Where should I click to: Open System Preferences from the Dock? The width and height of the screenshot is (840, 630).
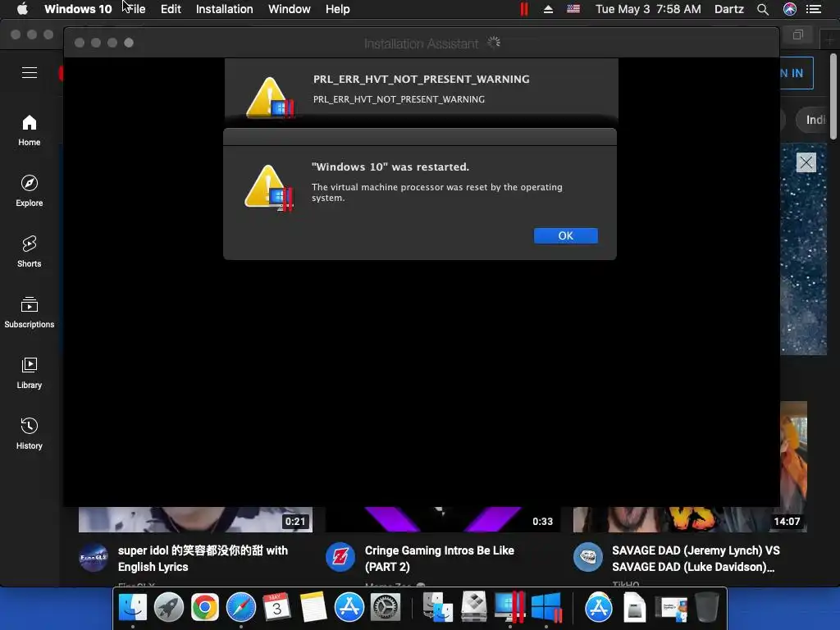(x=386, y=608)
